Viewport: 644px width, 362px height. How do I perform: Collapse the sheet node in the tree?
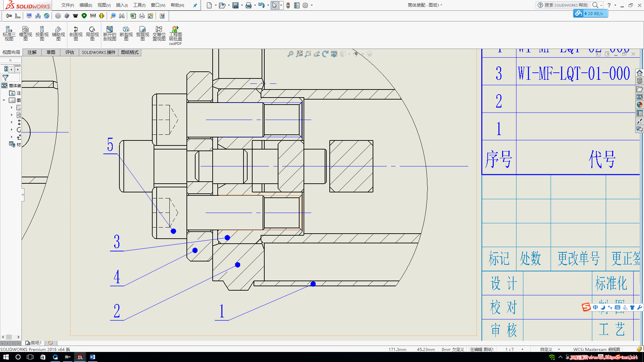[x=4, y=100]
